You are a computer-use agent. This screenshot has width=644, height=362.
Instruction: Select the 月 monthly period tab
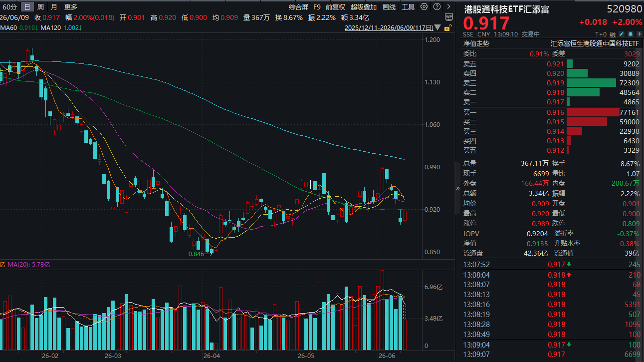point(54,7)
